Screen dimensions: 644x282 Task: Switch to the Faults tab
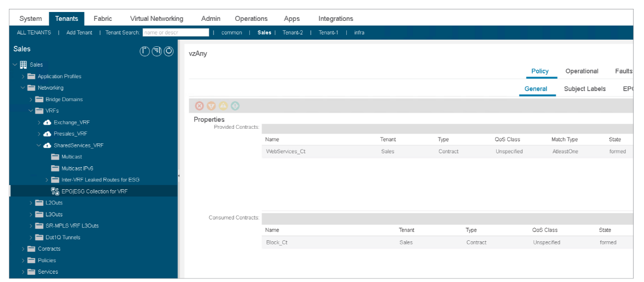(x=624, y=71)
